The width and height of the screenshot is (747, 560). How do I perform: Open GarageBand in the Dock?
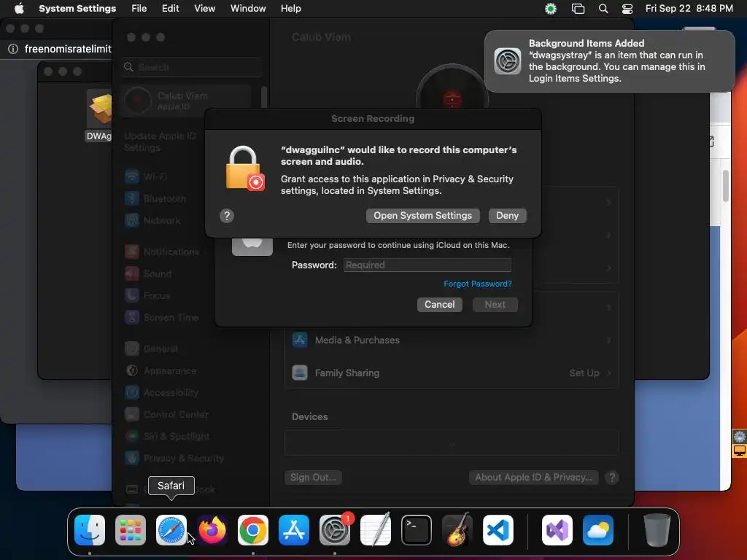tap(457, 530)
